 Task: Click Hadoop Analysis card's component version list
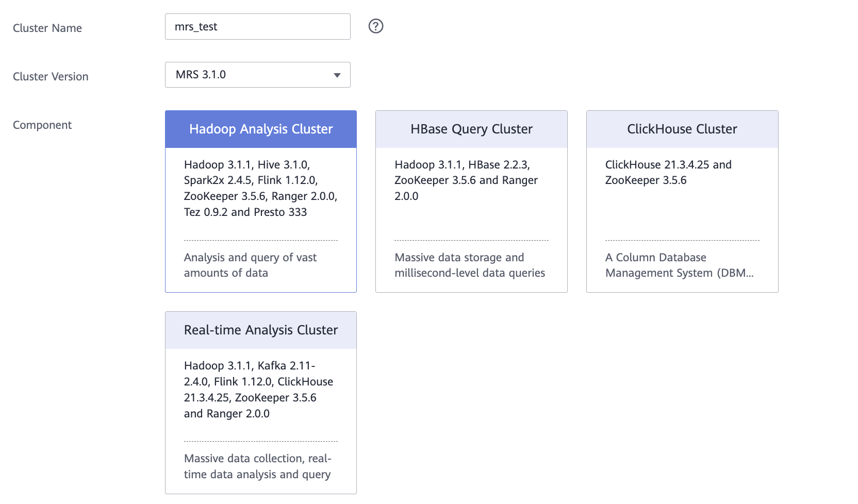point(260,188)
